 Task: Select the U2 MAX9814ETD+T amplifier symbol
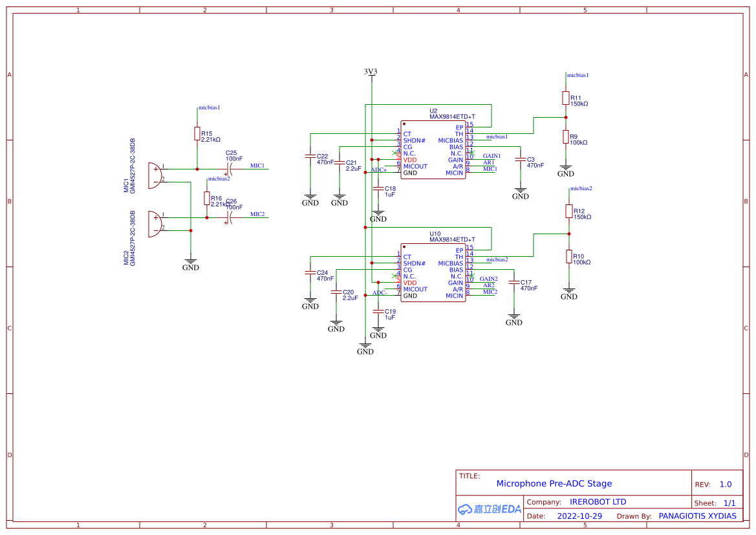point(433,149)
